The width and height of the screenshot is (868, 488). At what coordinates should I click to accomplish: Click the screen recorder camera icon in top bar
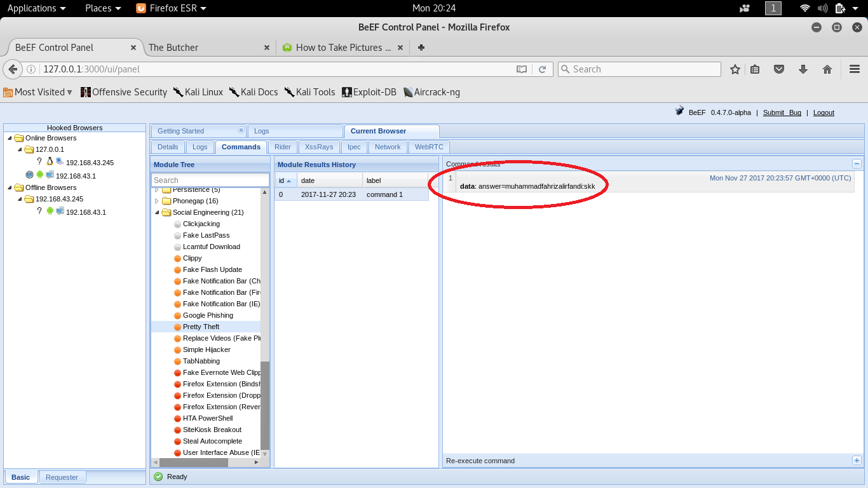[745, 8]
